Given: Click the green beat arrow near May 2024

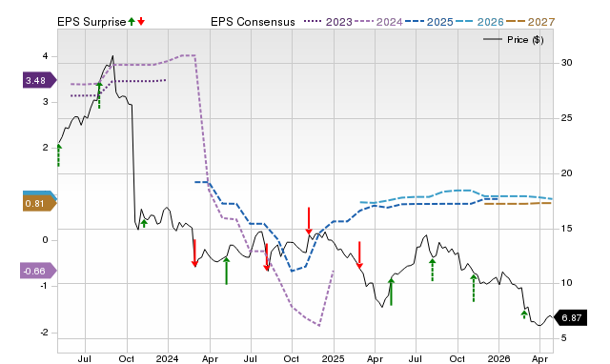Looking at the screenshot, I should click(x=227, y=271).
